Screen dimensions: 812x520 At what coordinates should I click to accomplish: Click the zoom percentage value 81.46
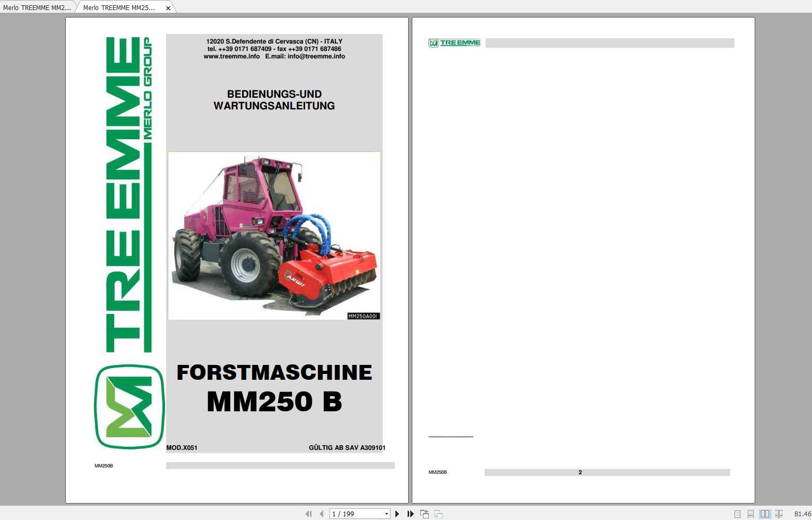point(801,514)
